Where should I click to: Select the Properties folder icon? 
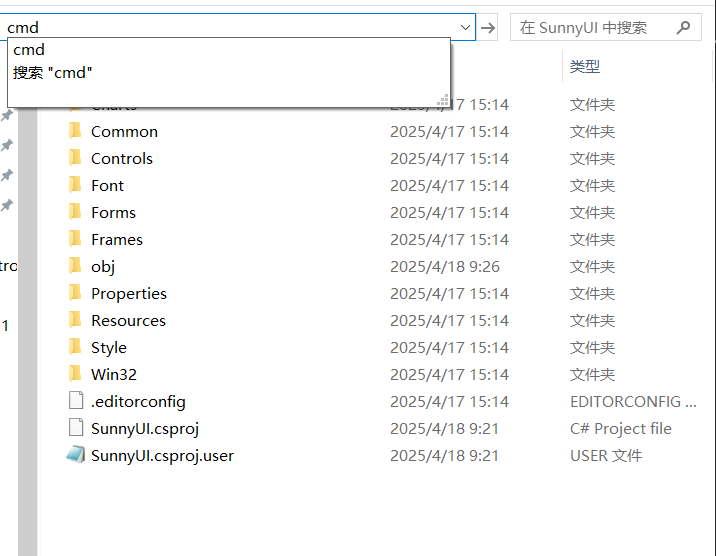75,293
